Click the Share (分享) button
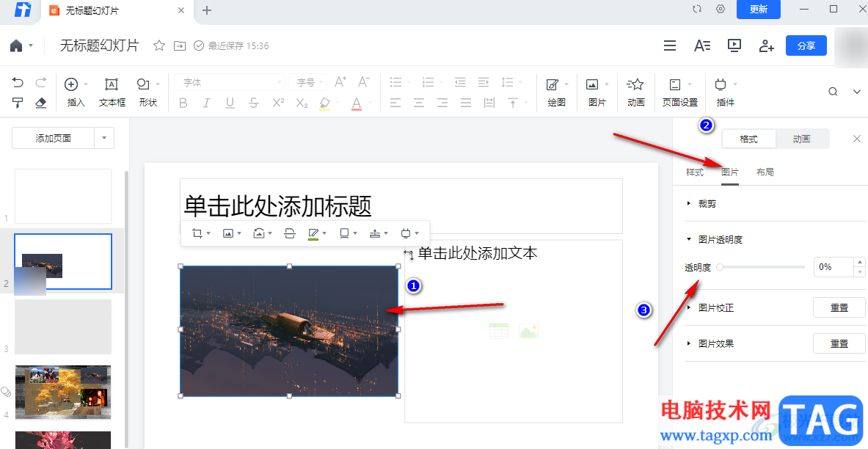The image size is (868, 449). pos(806,46)
